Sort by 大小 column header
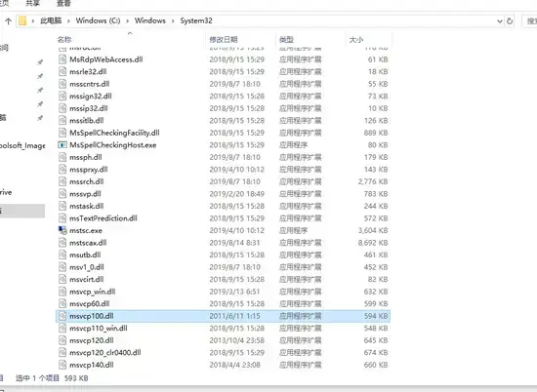Image resolution: width=537 pixels, height=392 pixels. 356,40
